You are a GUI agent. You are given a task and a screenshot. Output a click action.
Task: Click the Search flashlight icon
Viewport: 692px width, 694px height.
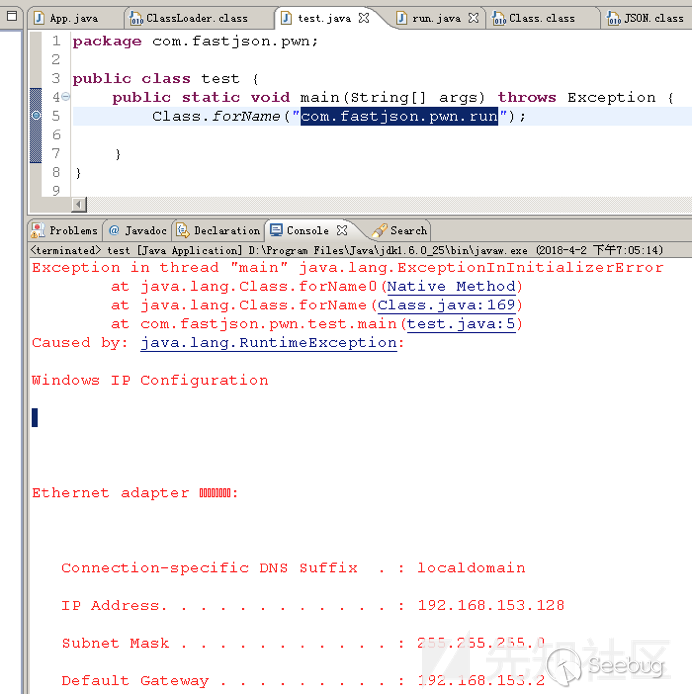pyautogui.click(x=379, y=230)
